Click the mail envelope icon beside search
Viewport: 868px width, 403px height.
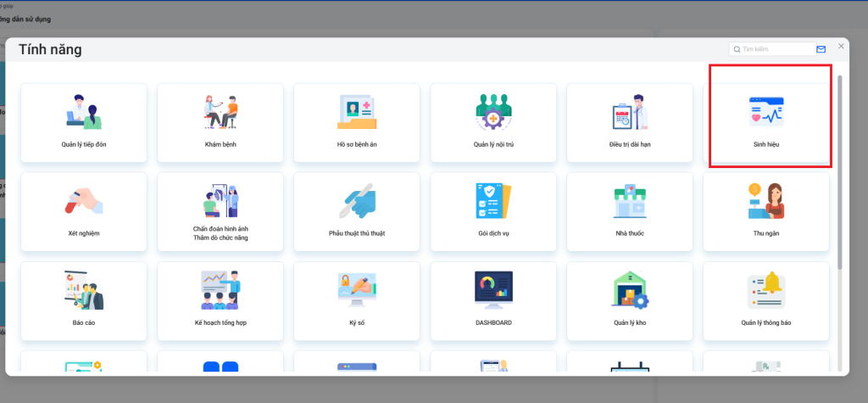(x=821, y=49)
